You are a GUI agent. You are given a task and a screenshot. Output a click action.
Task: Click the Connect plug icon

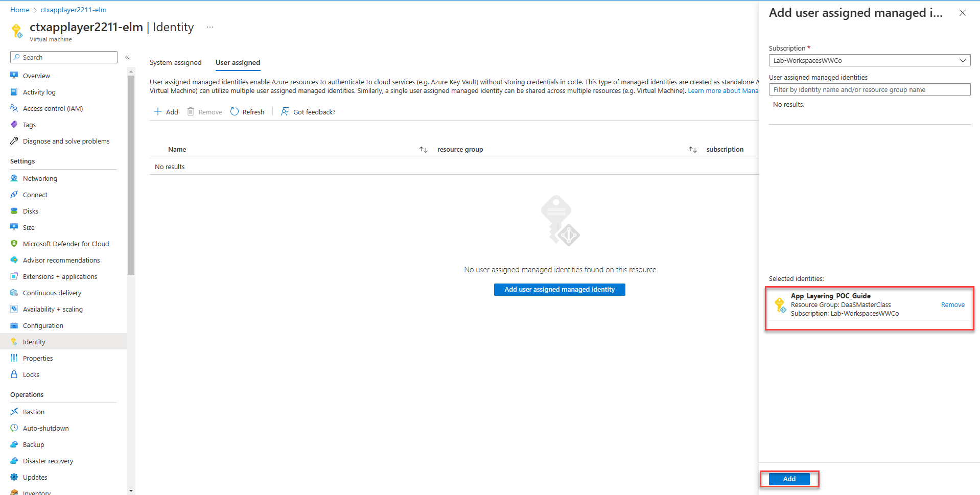point(14,195)
